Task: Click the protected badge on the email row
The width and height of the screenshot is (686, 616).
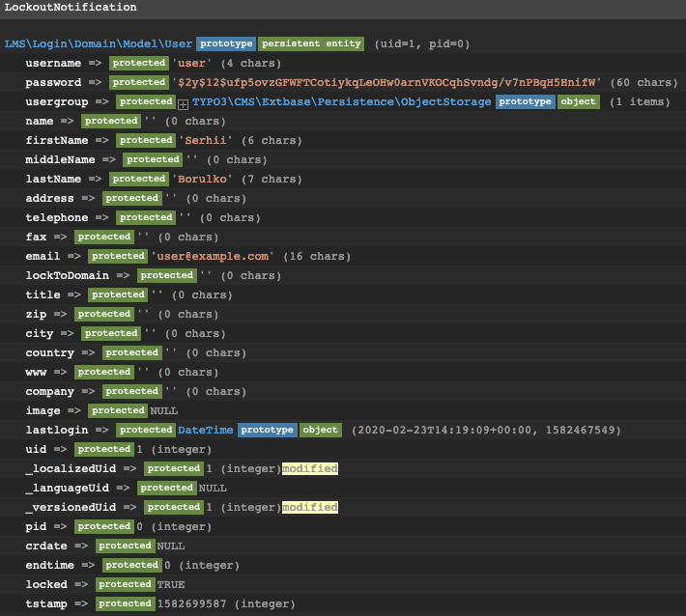Action: (118, 256)
